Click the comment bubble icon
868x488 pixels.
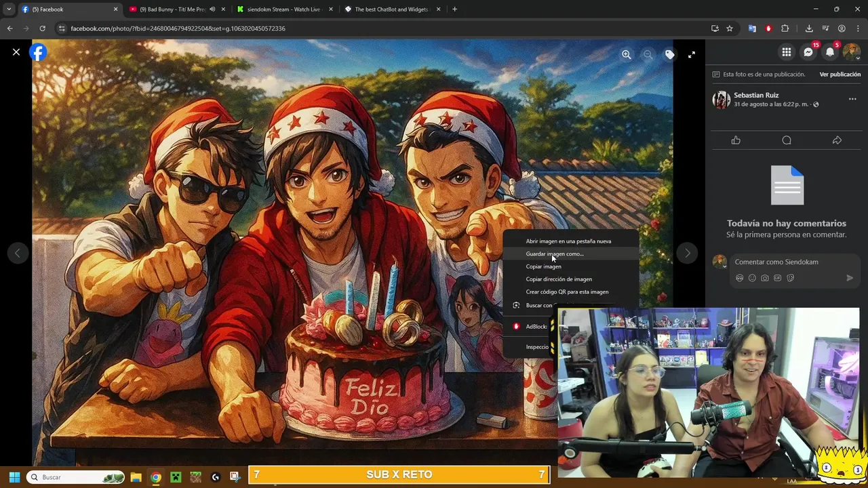point(787,140)
